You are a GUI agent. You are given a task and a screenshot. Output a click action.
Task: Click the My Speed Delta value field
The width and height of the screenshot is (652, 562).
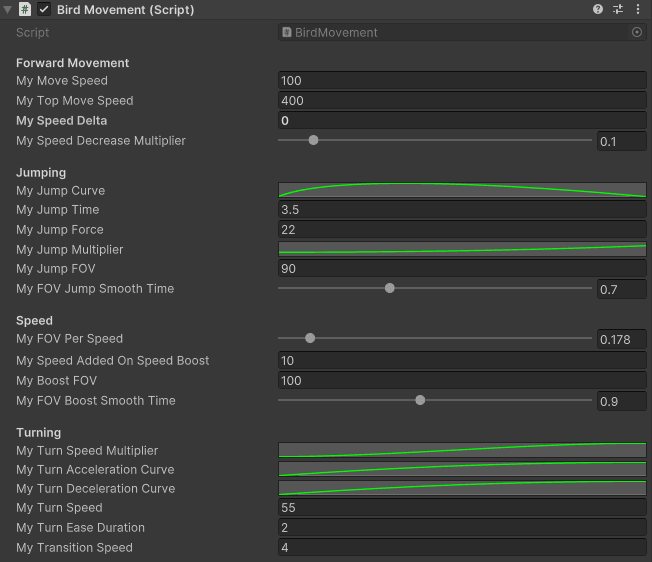[x=462, y=121]
